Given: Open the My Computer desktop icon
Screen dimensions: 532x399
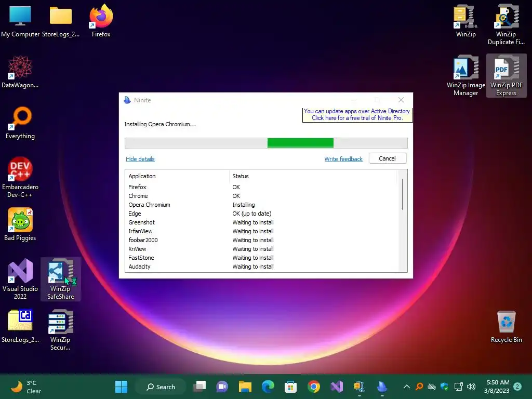Looking at the screenshot, I should 20,21.
